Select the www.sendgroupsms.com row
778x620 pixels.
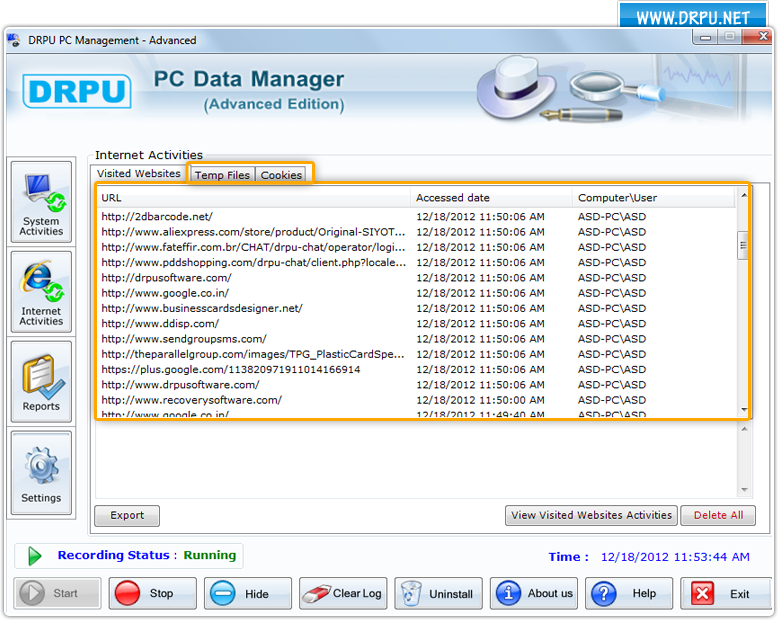(416, 339)
